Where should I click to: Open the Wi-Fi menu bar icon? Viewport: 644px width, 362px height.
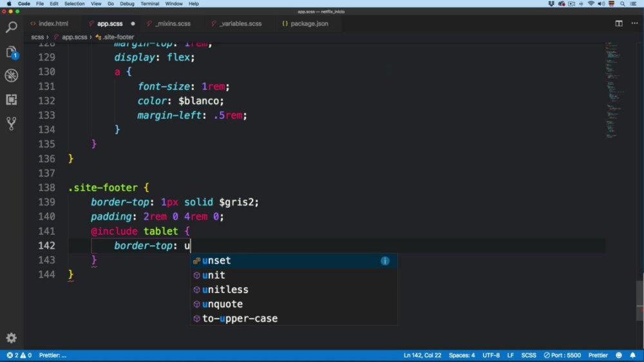pos(591,4)
